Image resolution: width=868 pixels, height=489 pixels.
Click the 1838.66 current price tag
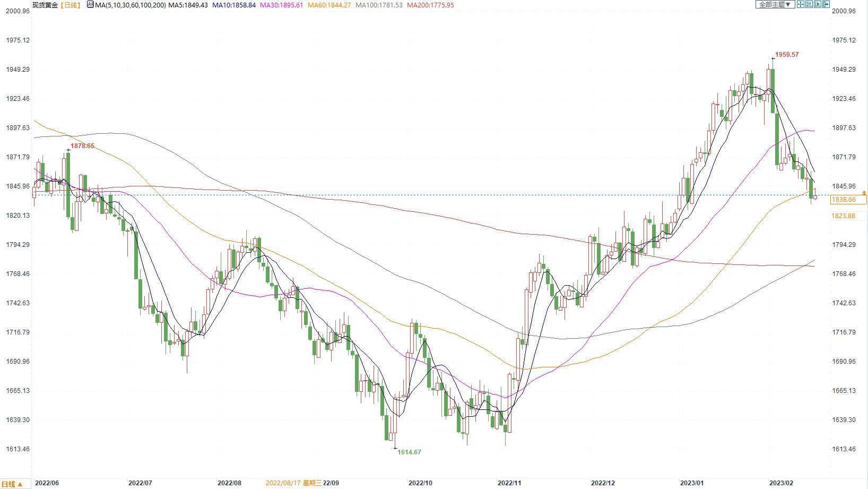[x=847, y=200]
